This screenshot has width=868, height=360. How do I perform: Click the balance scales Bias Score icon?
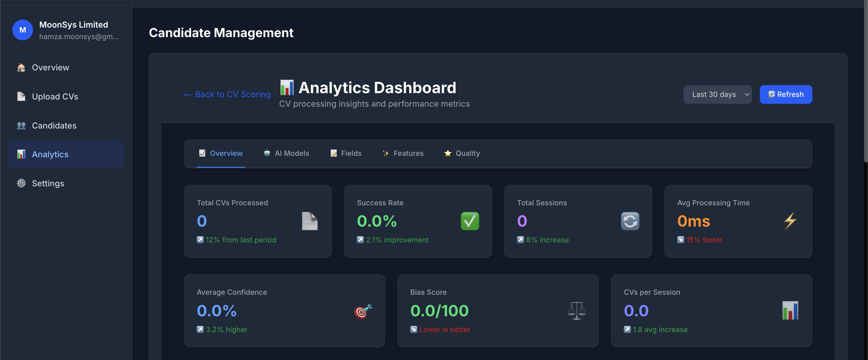point(577,311)
